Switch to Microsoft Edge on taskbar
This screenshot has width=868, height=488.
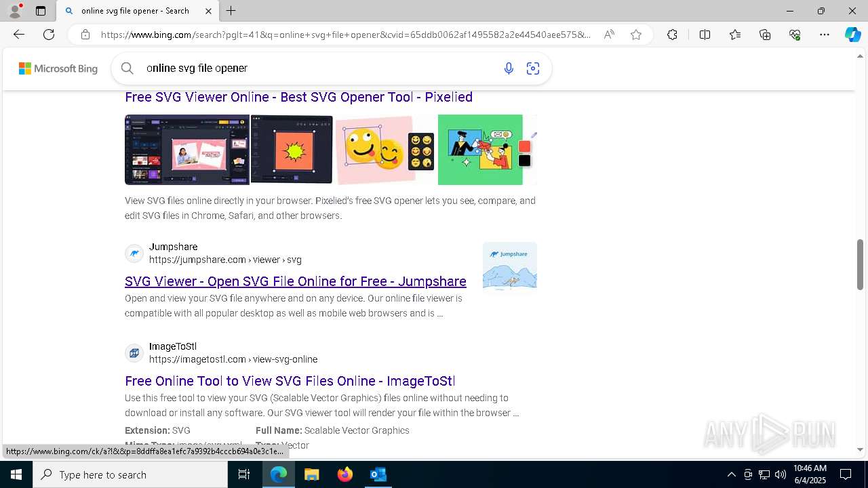pos(279,474)
